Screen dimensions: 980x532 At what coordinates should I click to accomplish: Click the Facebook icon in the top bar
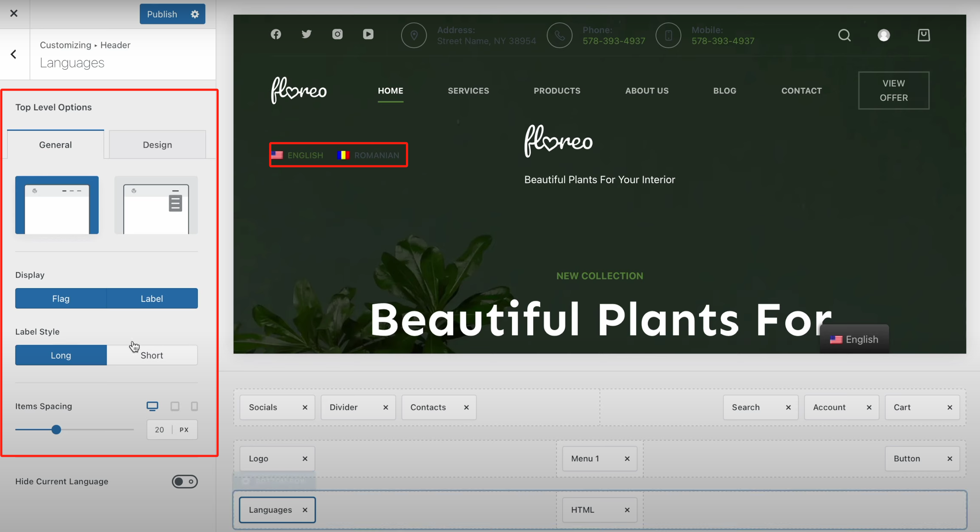click(276, 34)
